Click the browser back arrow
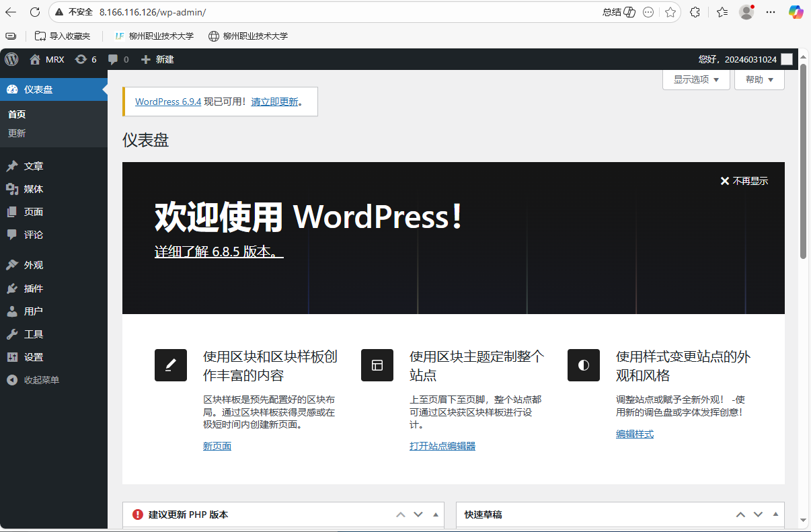Image resolution: width=811 pixels, height=532 pixels. [x=11, y=12]
